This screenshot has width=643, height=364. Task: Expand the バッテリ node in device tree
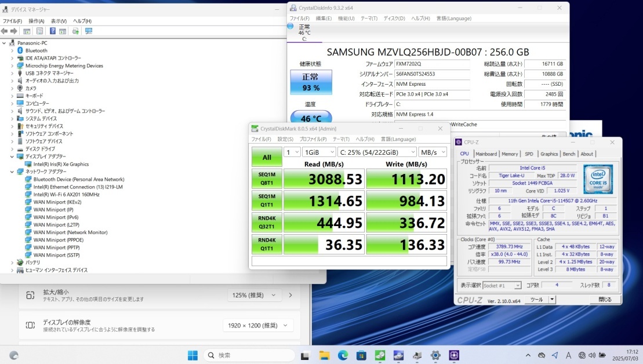tap(12, 263)
